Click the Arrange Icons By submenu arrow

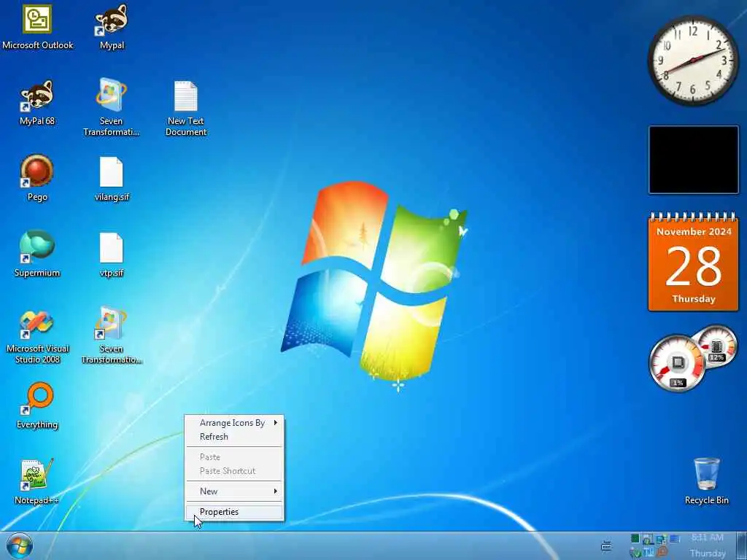tap(275, 422)
